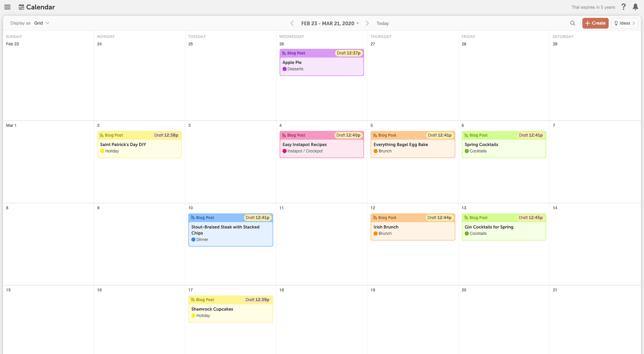Expand the Feb 23 - Mar 21 date picker
644x354 pixels.
coord(330,23)
